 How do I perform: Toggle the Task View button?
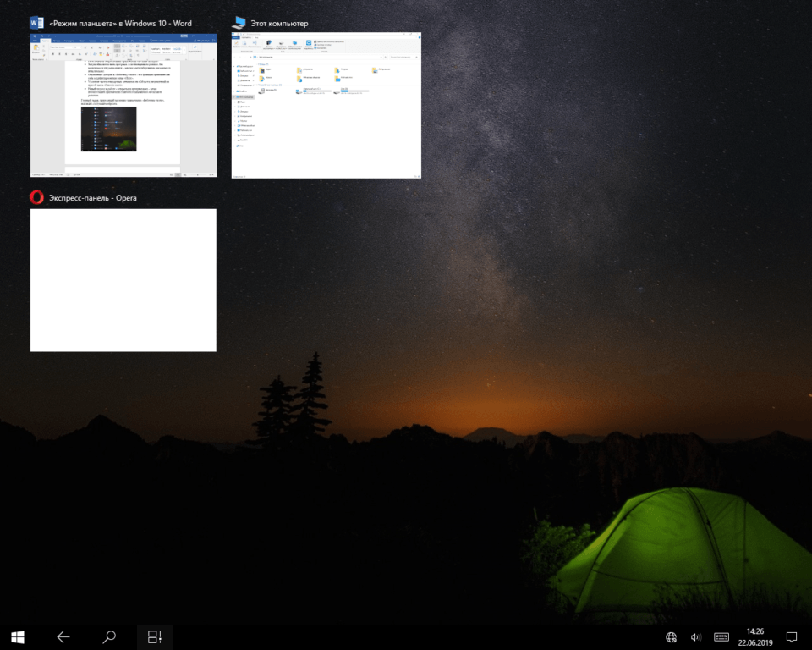click(x=154, y=637)
